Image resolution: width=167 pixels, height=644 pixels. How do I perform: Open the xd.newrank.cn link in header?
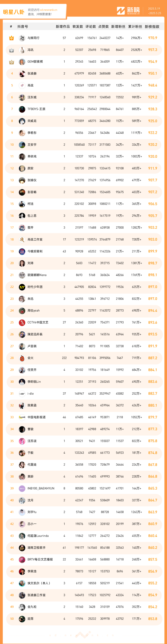[x=48, y=10]
